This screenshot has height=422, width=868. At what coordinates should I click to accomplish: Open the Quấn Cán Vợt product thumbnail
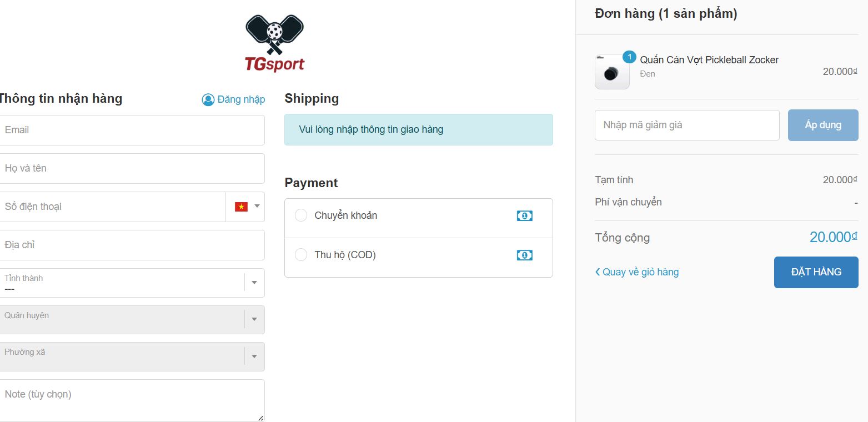click(x=612, y=72)
